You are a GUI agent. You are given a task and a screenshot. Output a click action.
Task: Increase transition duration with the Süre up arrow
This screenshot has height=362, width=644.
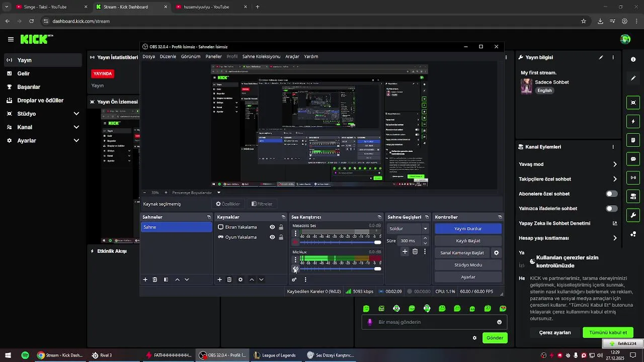(x=425, y=238)
